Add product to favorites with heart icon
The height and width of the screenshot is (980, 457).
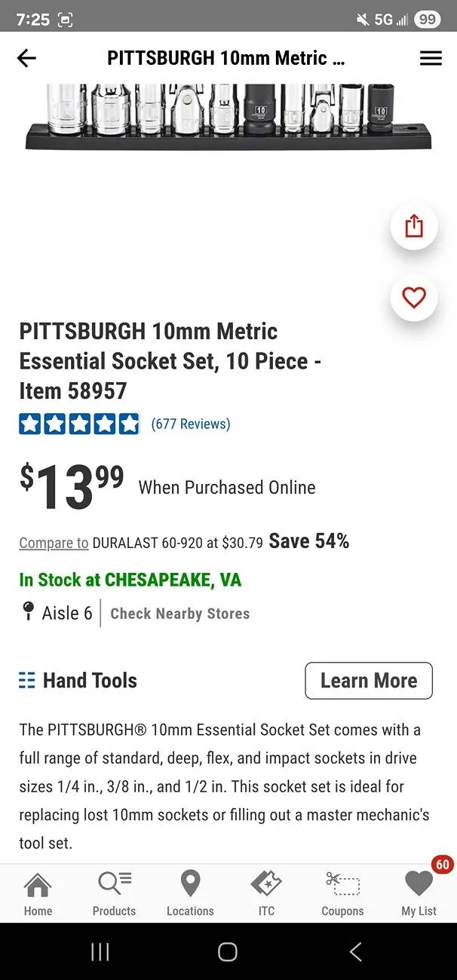point(414,298)
